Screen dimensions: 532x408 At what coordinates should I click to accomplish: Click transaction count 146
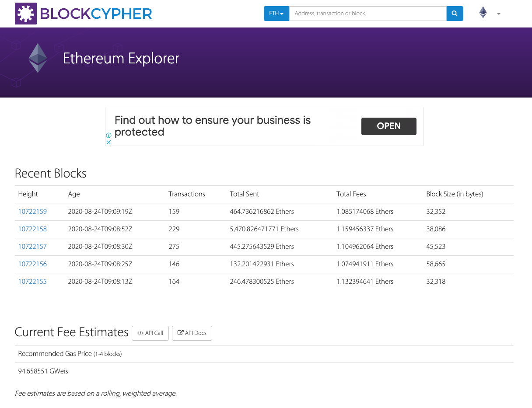point(174,264)
